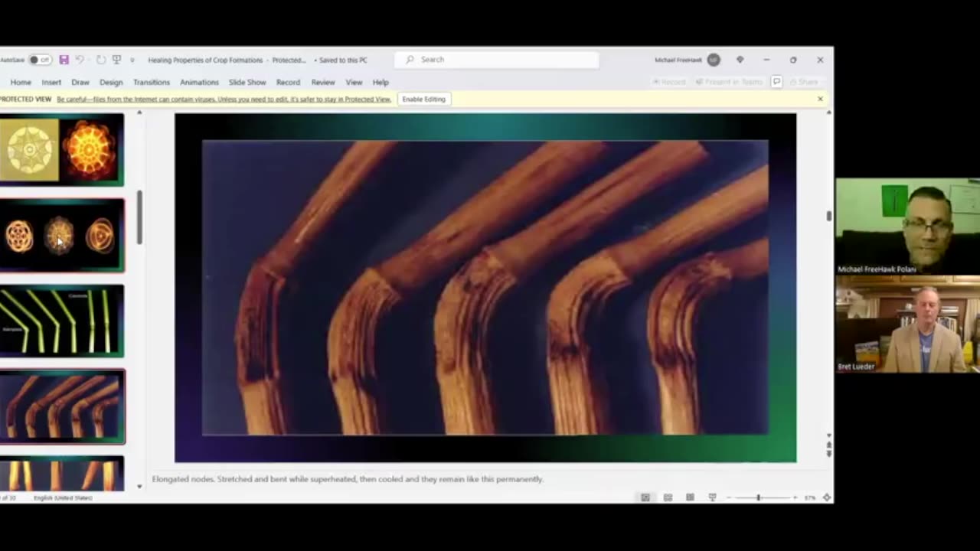The width and height of the screenshot is (980, 551).
Task: Select the three glowing circles slide thumbnail
Action: pos(61,235)
